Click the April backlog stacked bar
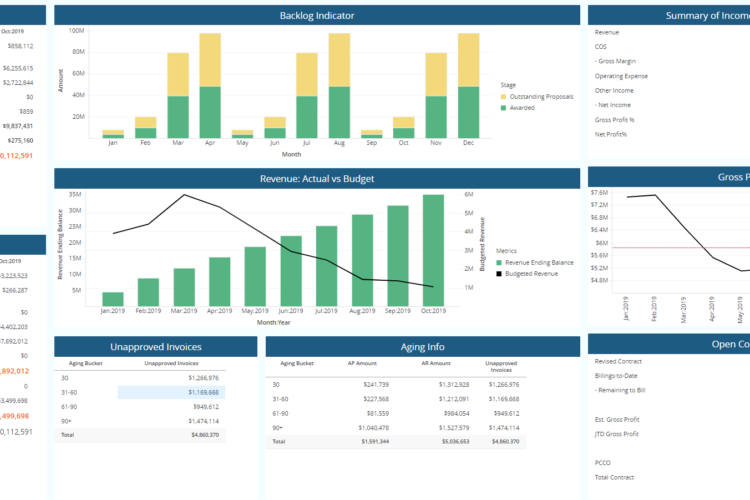Screen dimensions: 750x500 pyautogui.click(x=210, y=86)
